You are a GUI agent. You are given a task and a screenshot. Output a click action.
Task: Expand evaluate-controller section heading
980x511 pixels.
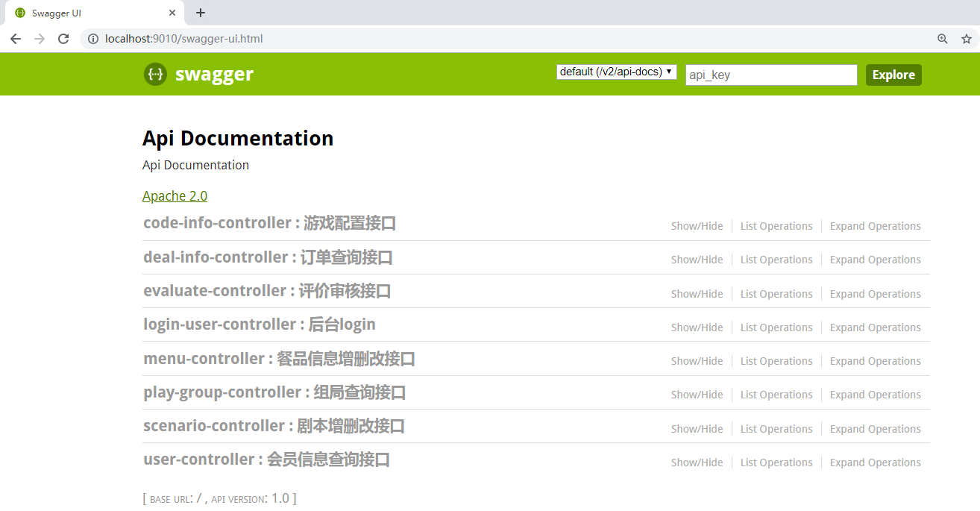click(x=267, y=290)
